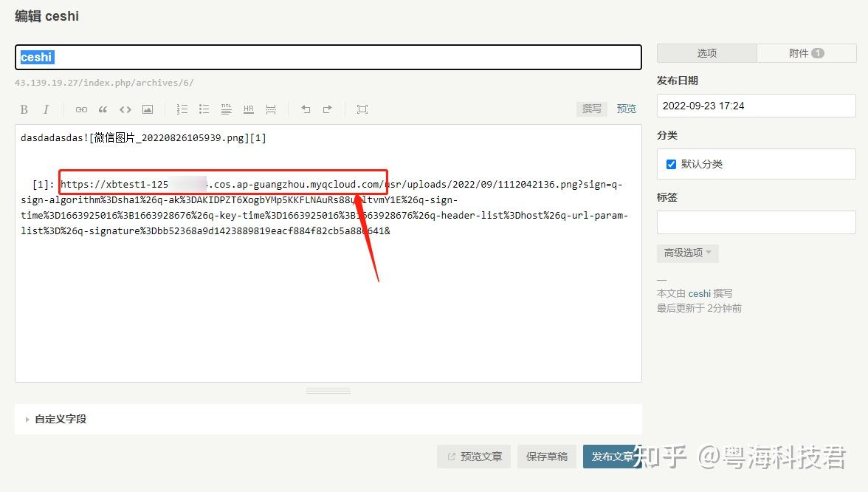Viewport: 868px width, 492px height.
Task: Click the attachment count badge on 附件
Action: (818, 53)
